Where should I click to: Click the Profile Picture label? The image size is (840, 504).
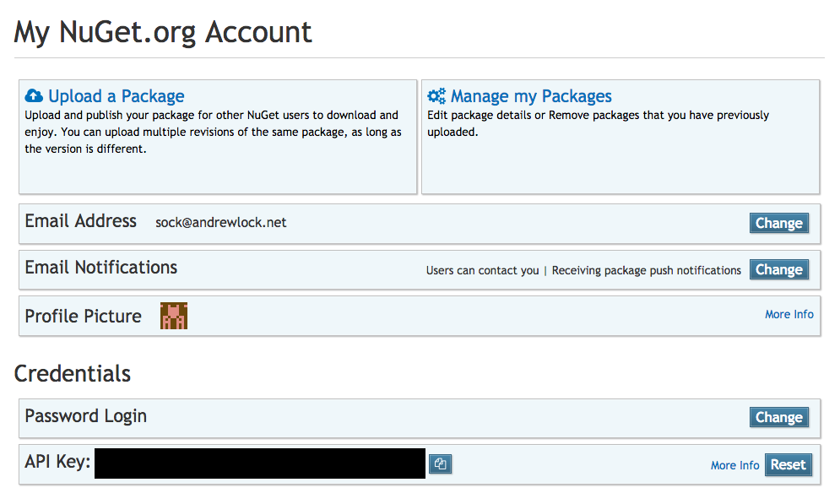[x=83, y=316]
